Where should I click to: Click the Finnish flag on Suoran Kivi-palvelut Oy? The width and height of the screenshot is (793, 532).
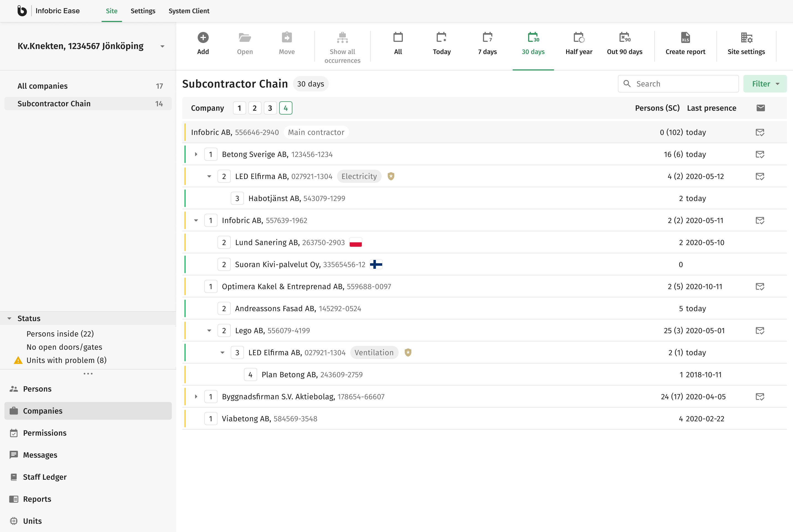(x=376, y=264)
